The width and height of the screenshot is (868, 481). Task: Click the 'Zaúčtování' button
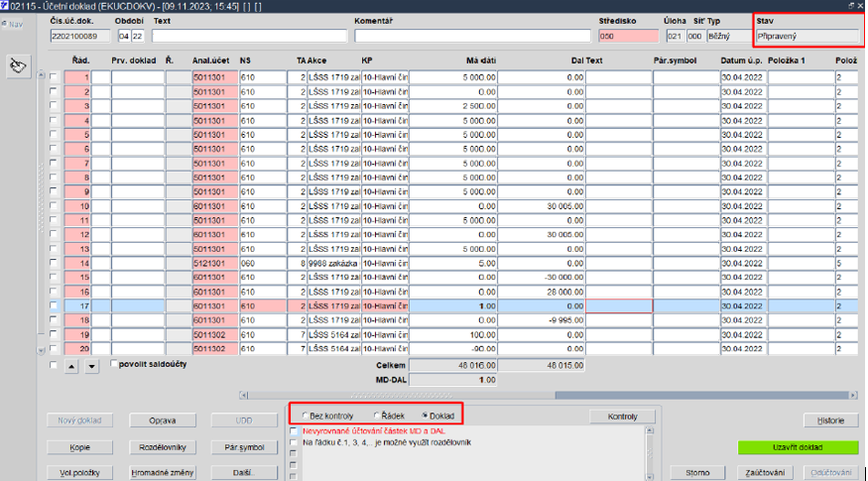click(x=765, y=473)
